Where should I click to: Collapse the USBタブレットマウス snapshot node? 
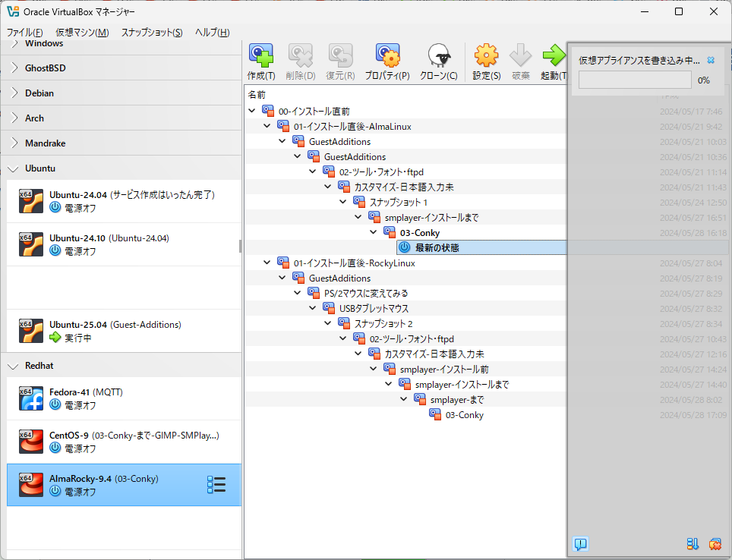tap(313, 308)
